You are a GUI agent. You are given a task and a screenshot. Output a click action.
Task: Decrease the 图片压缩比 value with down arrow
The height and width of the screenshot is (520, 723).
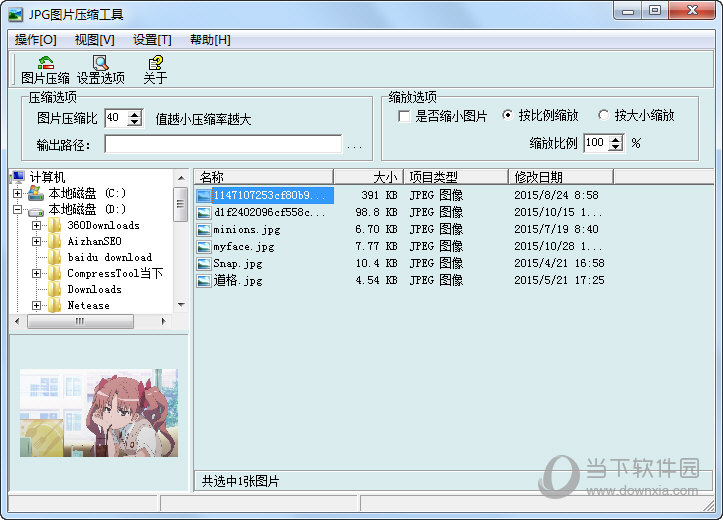[135, 122]
